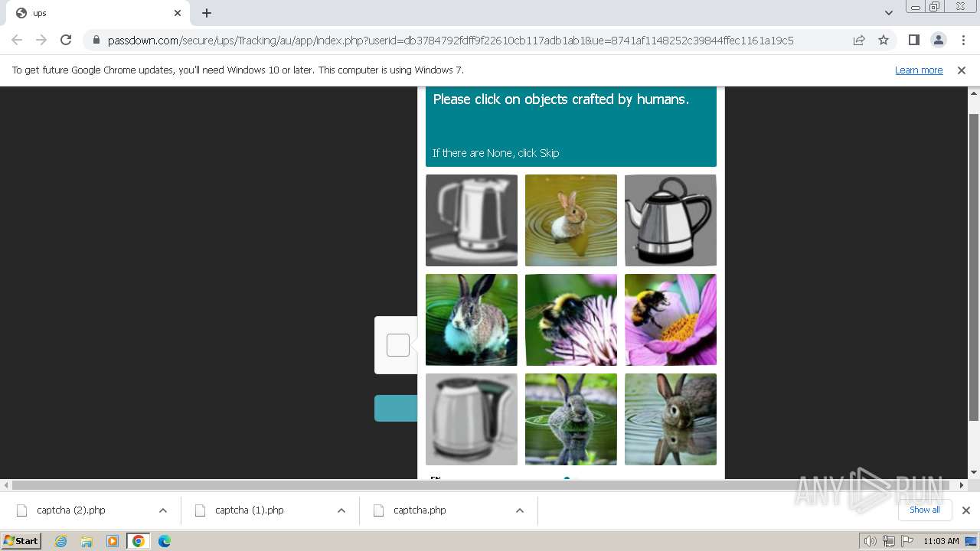Open Action Center flag icon

click(x=906, y=541)
